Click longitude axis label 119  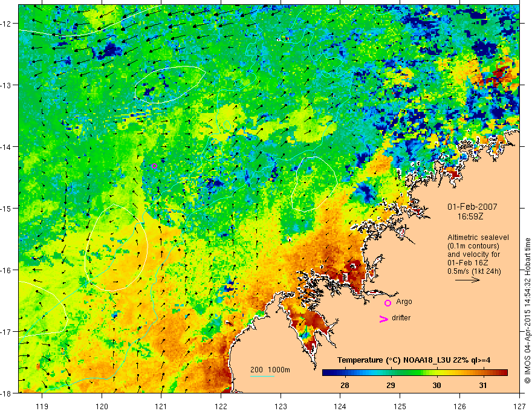pos(42,406)
